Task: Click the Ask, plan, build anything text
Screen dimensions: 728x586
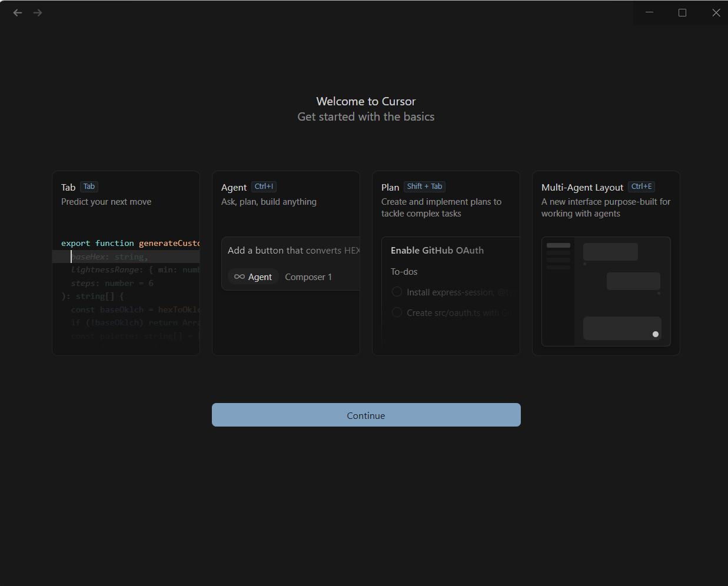Action: pyautogui.click(x=269, y=202)
